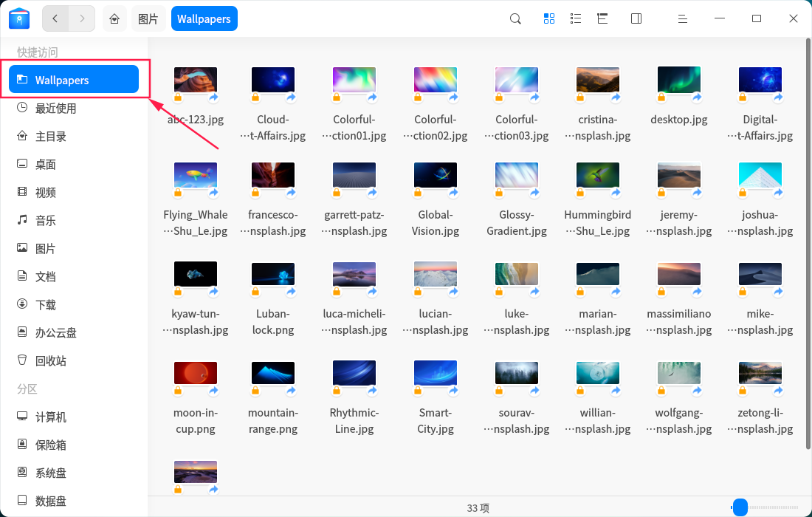This screenshot has width=812, height=517.
Task: Select Smart-City.jpg thumbnail
Action: (x=436, y=373)
